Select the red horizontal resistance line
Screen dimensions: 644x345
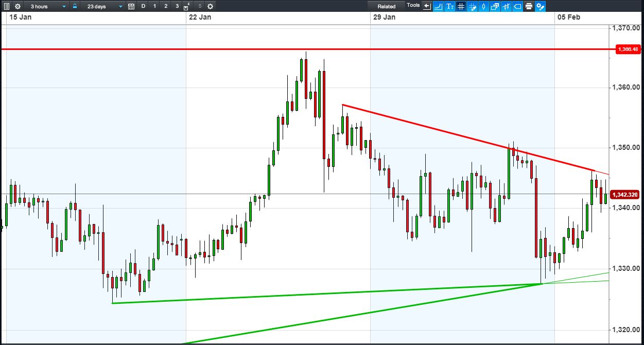[308, 49]
